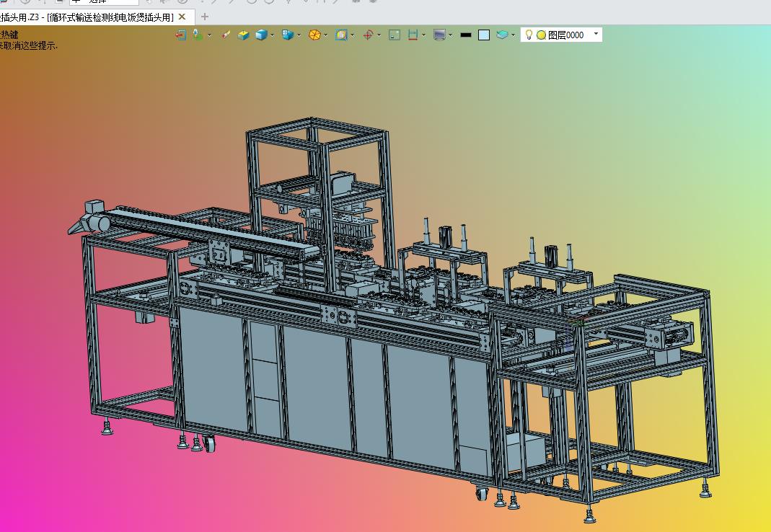Open dropdown next to teal layer icon

[x=513, y=35]
